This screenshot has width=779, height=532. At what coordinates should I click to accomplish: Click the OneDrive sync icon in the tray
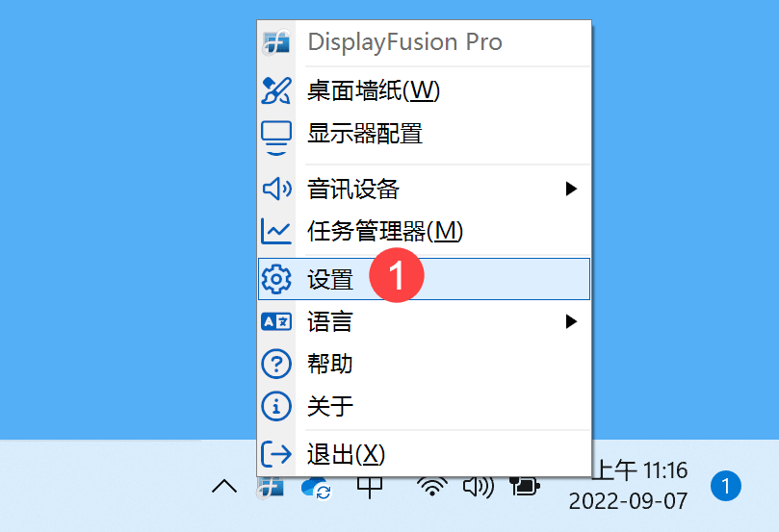pos(317,488)
